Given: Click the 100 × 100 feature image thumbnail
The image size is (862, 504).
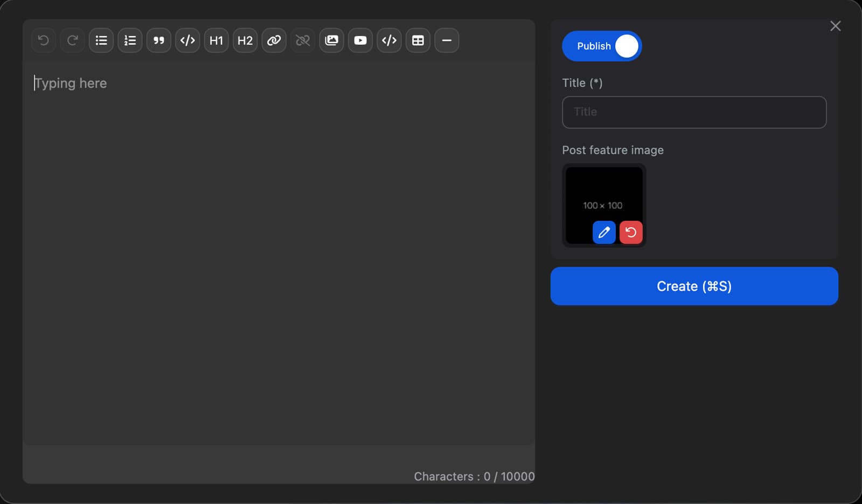Looking at the screenshot, I should [x=604, y=205].
